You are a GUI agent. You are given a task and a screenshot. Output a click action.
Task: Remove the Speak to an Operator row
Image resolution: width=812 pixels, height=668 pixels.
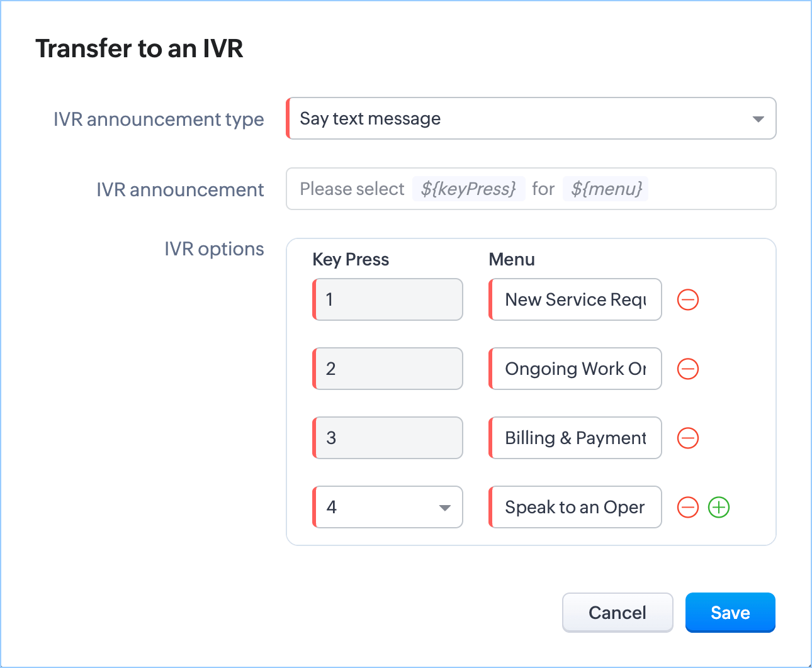tap(687, 507)
